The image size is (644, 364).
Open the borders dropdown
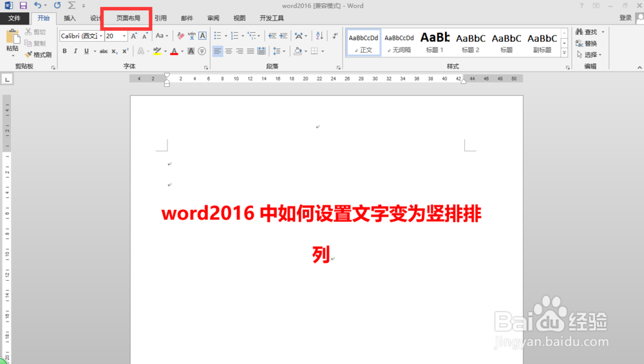323,52
